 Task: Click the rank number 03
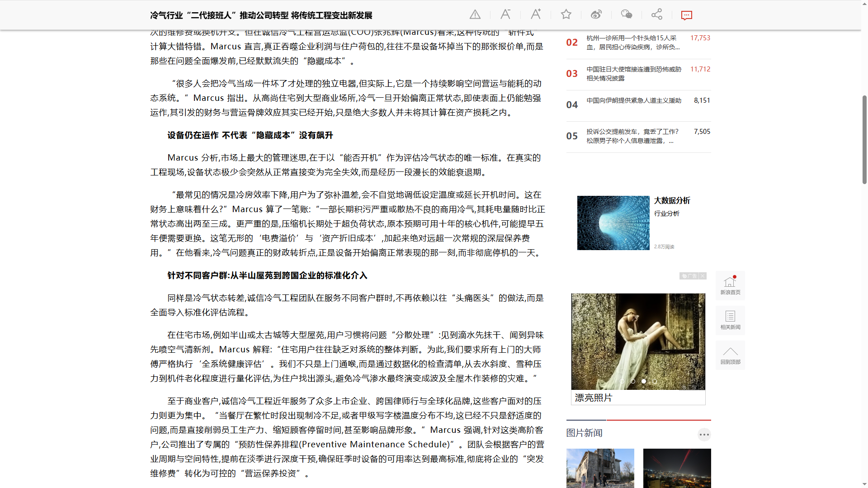pos(572,74)
